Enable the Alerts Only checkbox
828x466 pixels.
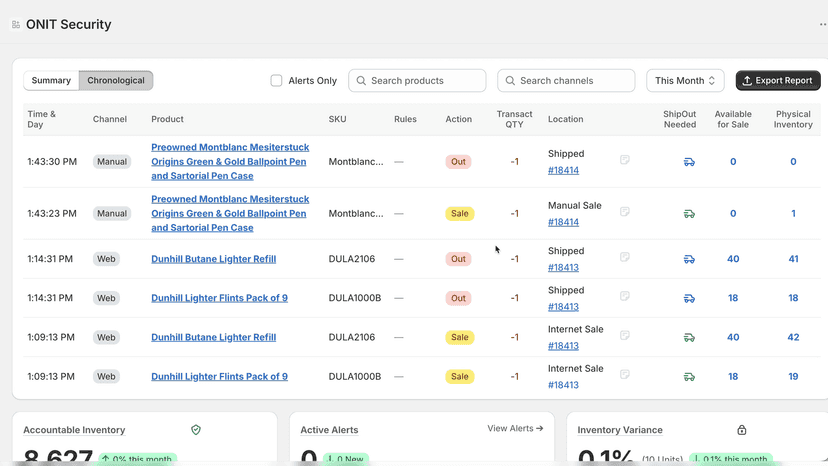(x=276, y=80)
